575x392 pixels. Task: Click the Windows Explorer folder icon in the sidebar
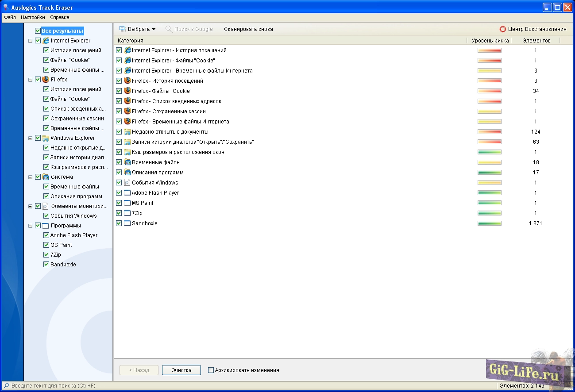pyautogui.click(x=46, y=138)
